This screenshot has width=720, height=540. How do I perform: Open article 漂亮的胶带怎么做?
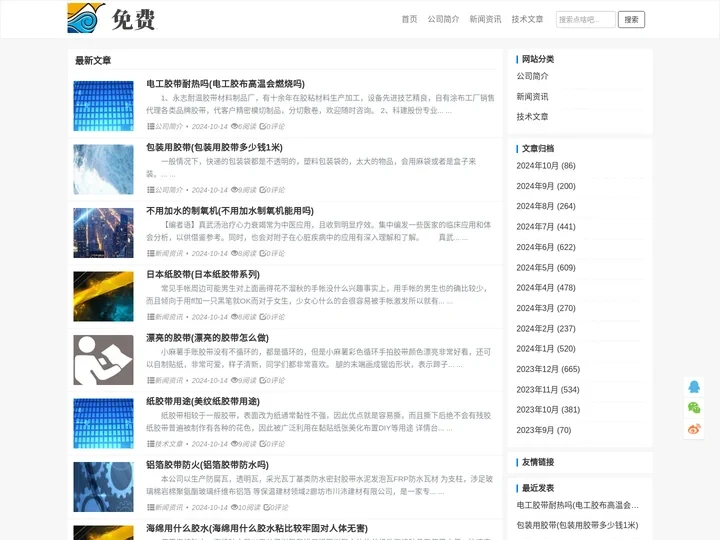pos(207,338)
